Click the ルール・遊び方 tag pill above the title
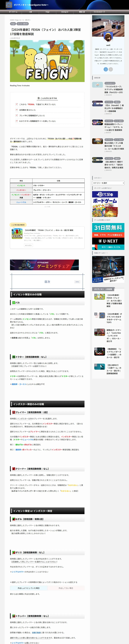129x644 pixels. pyautogui.click(x=23, y=24)
